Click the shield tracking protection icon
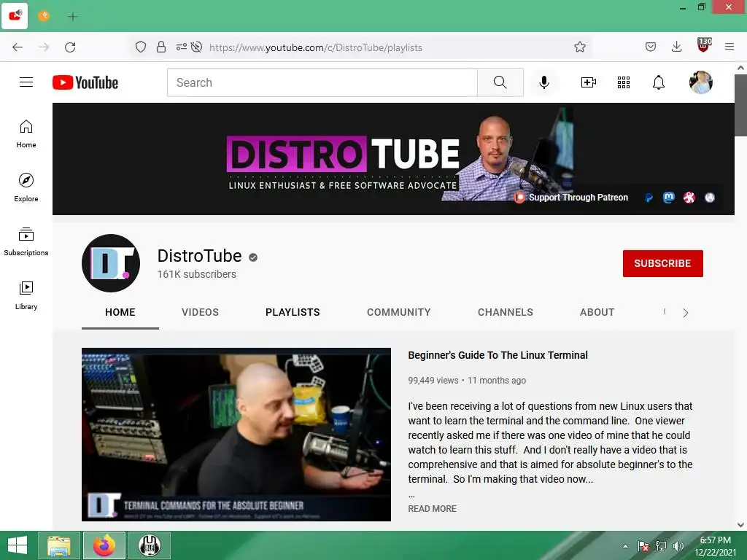Viewport: 747px width, 560px height. click(141, 47)
